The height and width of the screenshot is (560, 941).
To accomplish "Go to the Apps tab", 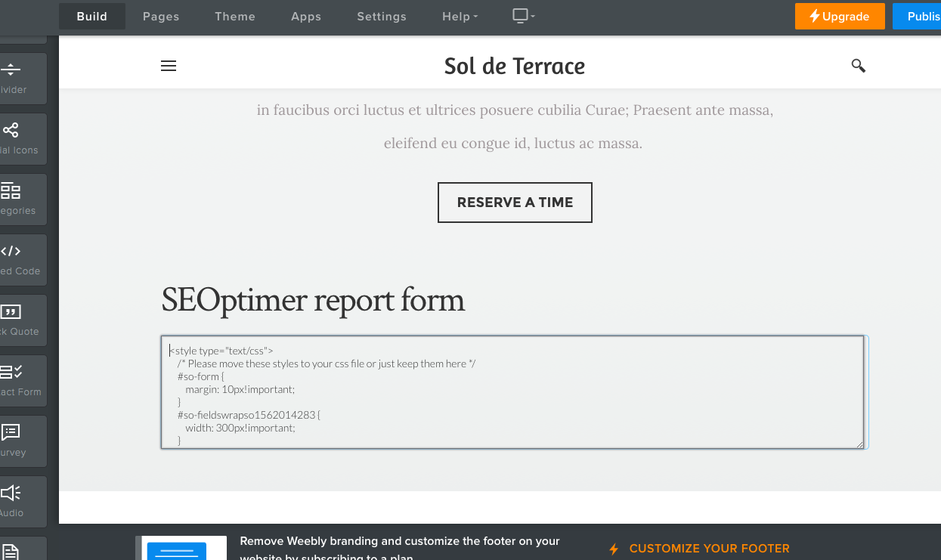I will (306, 17).
